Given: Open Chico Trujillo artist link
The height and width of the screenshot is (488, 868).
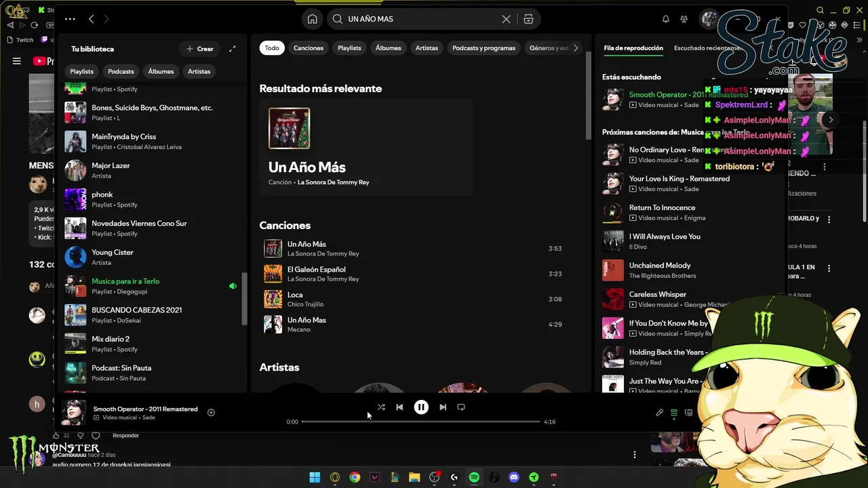Looking at the screenshot, I should (x=305, y=304).
